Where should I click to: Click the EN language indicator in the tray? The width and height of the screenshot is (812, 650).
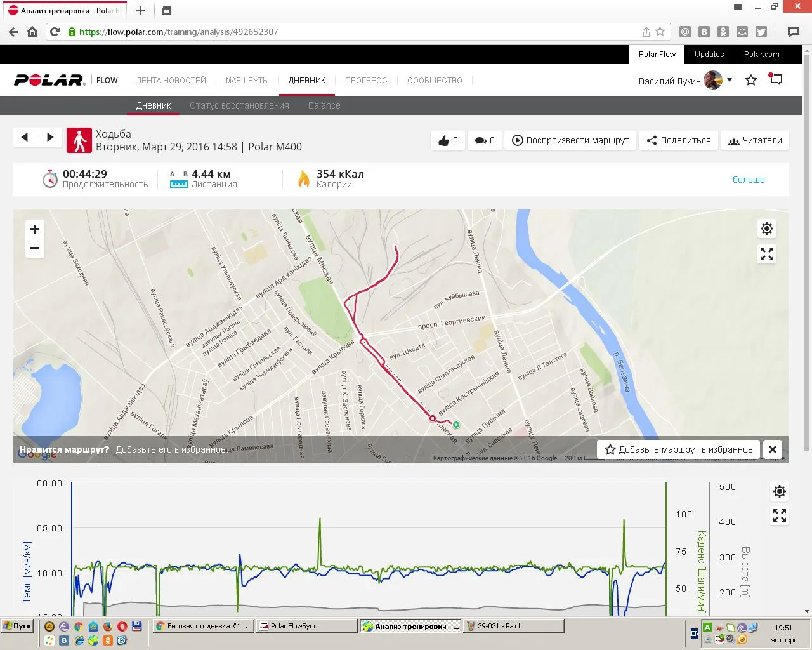point(695,633)
